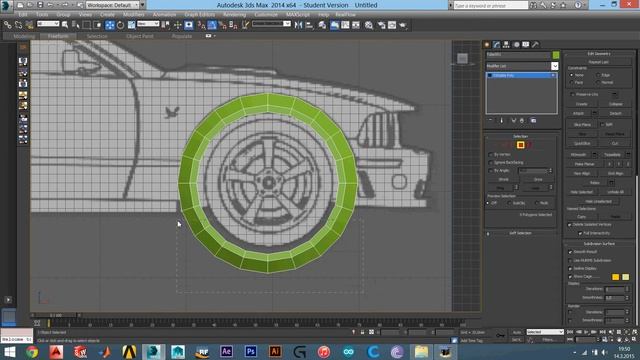Collapse the Subdivision Surface rollout
This screenshot has height=360, width=640.
[x=598, y=244]
